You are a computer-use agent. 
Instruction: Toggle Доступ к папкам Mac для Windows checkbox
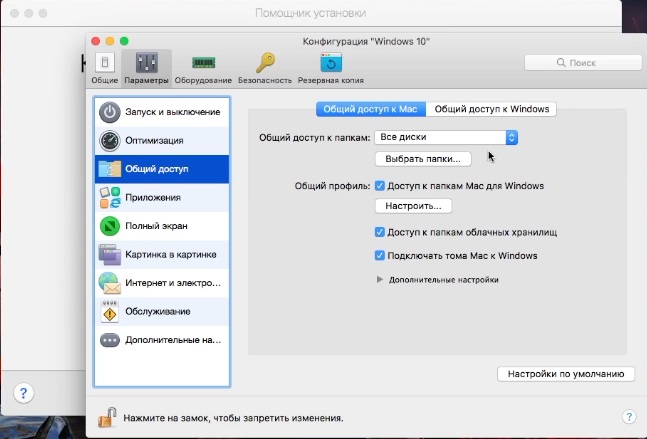pos(380,186)
